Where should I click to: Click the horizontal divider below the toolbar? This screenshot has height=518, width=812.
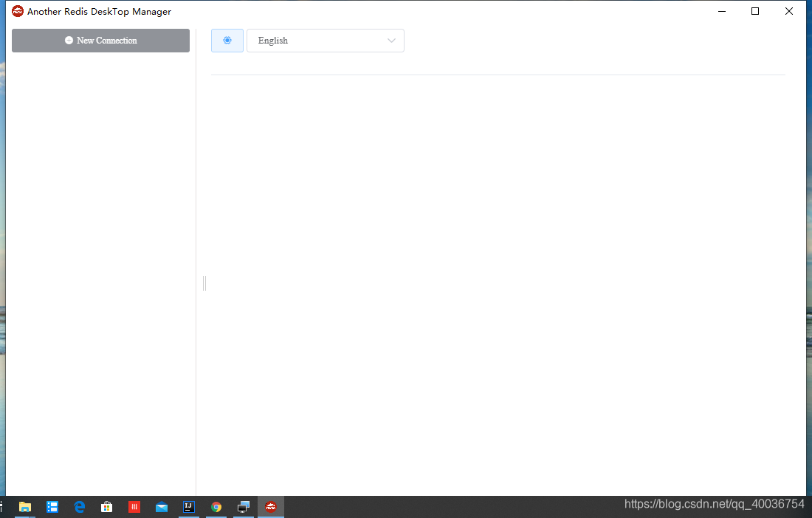click(498, 74)
